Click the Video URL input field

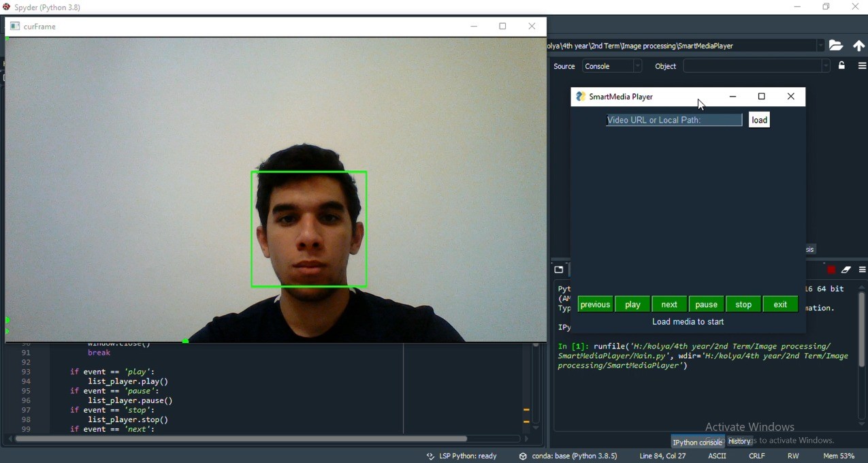click(673, 120)
